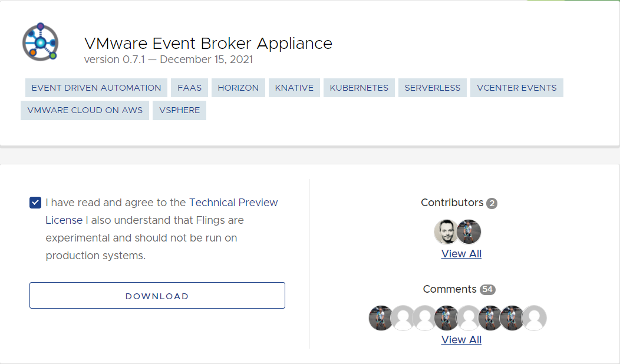Click the VMware Event Broker Appliance title
620x364 pixels.
click(208, 43)
